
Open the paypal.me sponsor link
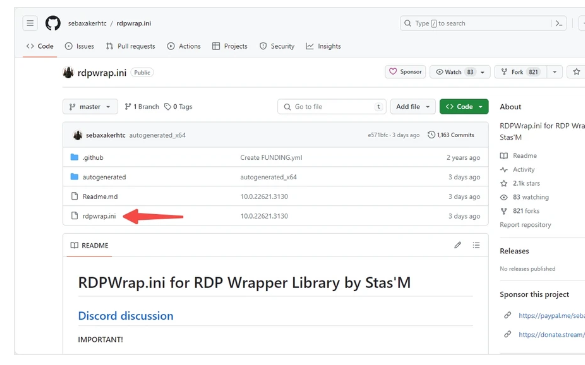(551, 316)
